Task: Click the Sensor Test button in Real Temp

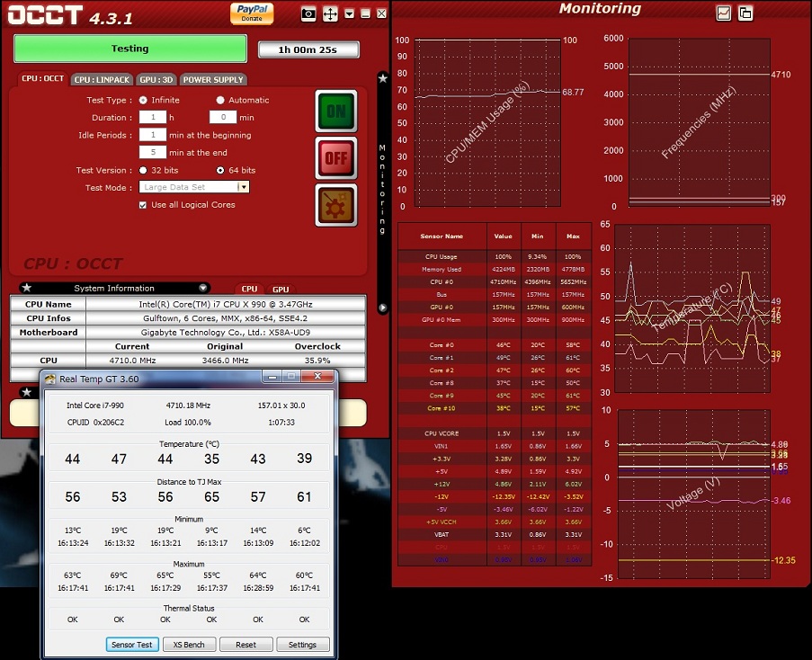Action: 131,645
